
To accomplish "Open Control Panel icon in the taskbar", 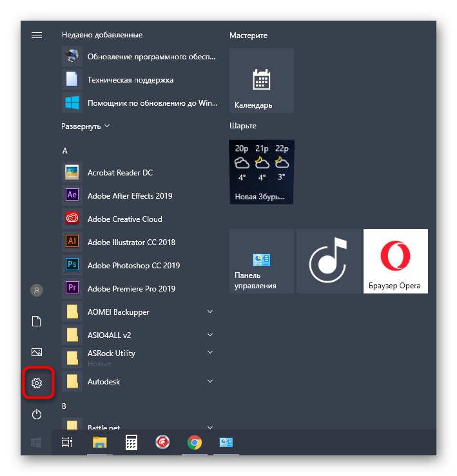I will click(226, 442).
